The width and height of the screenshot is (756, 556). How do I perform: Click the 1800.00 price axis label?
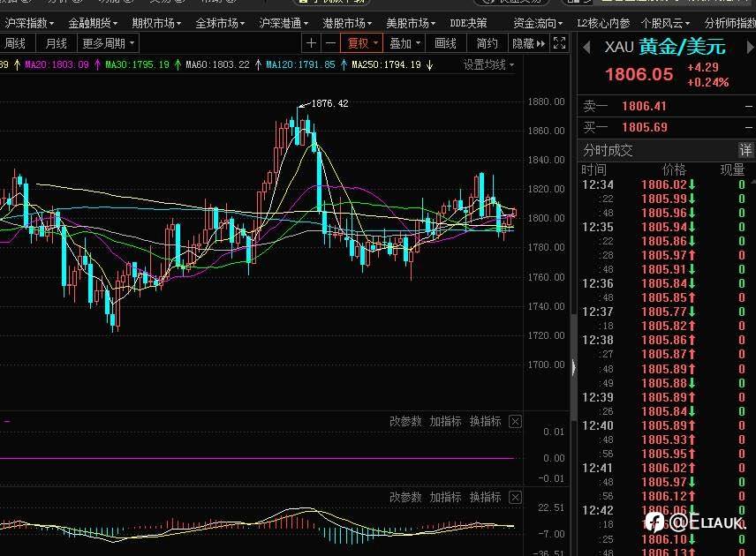coord(547,218)
